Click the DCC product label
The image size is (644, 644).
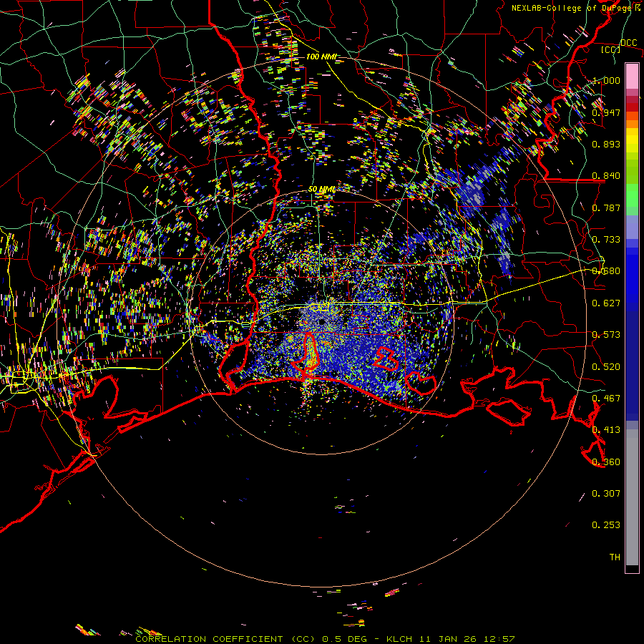628,42
